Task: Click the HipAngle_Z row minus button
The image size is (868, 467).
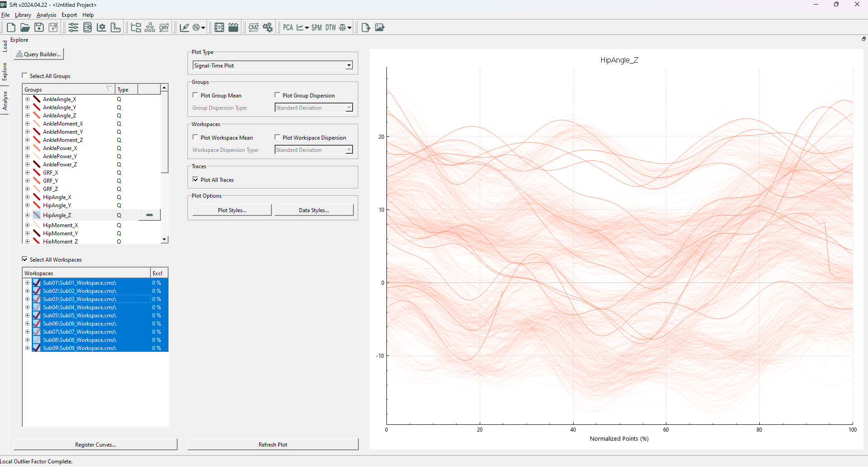Action: 149,215
